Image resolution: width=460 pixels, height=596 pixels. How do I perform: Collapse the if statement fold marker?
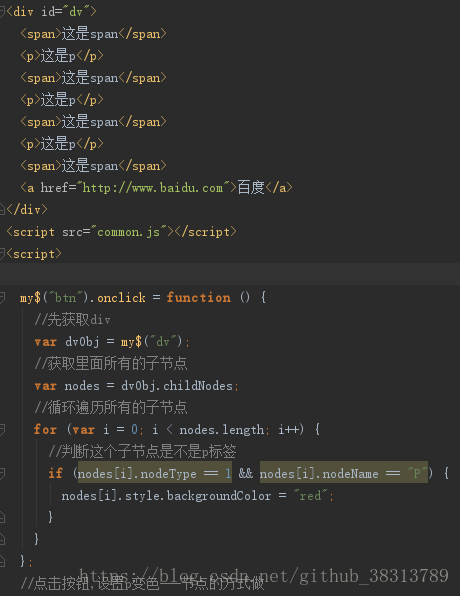pos(2,474)
